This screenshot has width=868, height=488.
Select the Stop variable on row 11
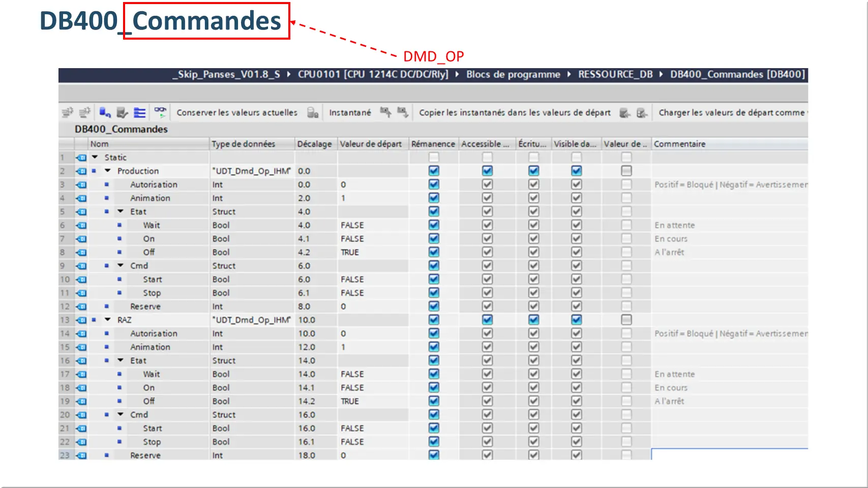(x=152, y=293)
